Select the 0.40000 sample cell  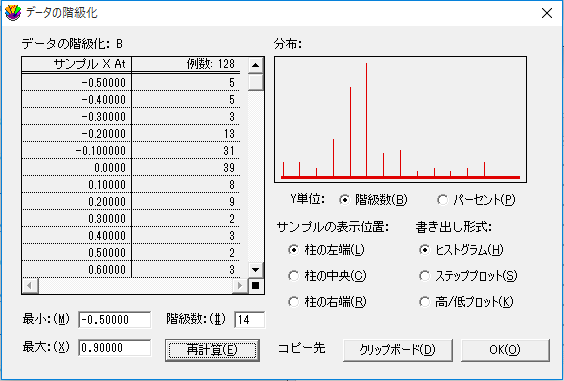77,236
